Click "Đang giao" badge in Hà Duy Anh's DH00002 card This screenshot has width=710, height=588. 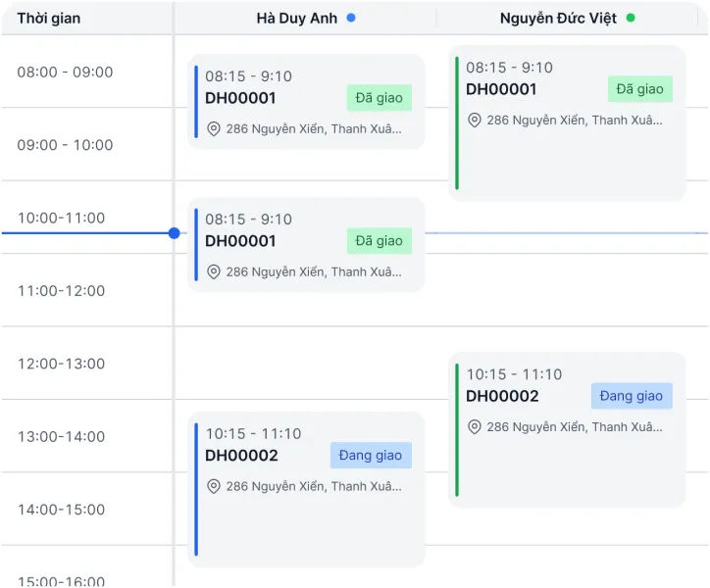pos(371,456)
